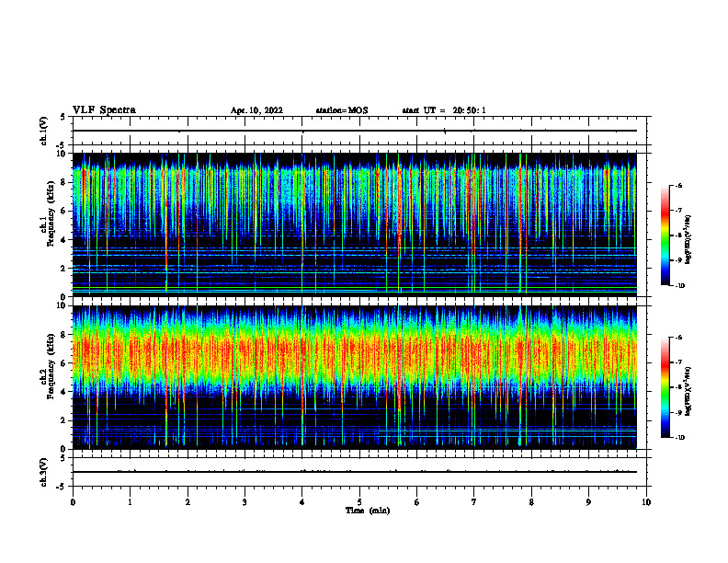Click the "-10" label on ch.2 color bar

coord(679,438)
